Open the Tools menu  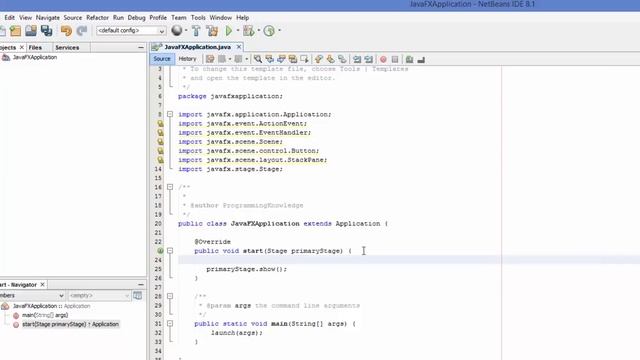pyautogui.click(x=198, y=18)
